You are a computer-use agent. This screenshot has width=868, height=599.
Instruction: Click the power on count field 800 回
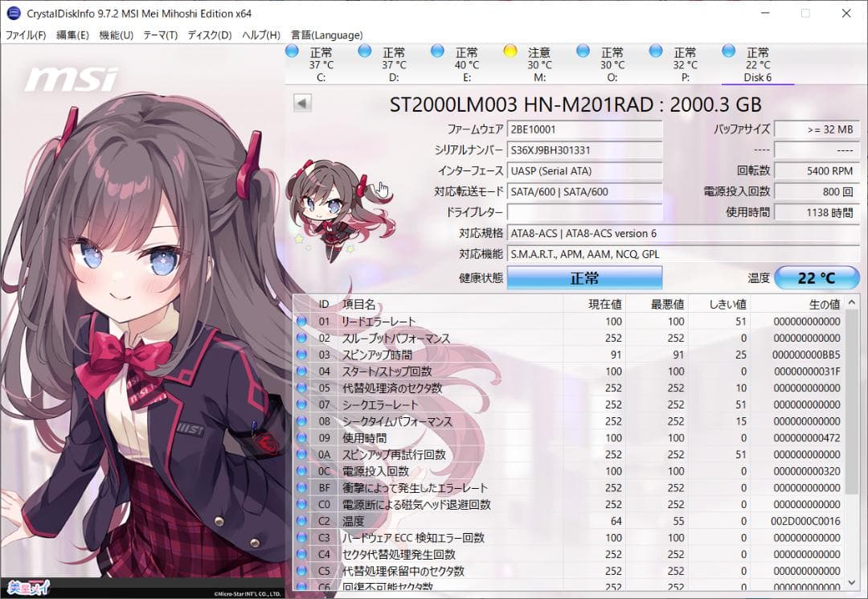pos(817,191)
